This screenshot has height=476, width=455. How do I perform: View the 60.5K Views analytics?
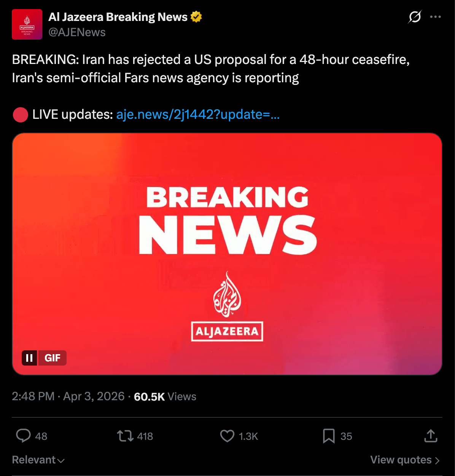point(165,396)
